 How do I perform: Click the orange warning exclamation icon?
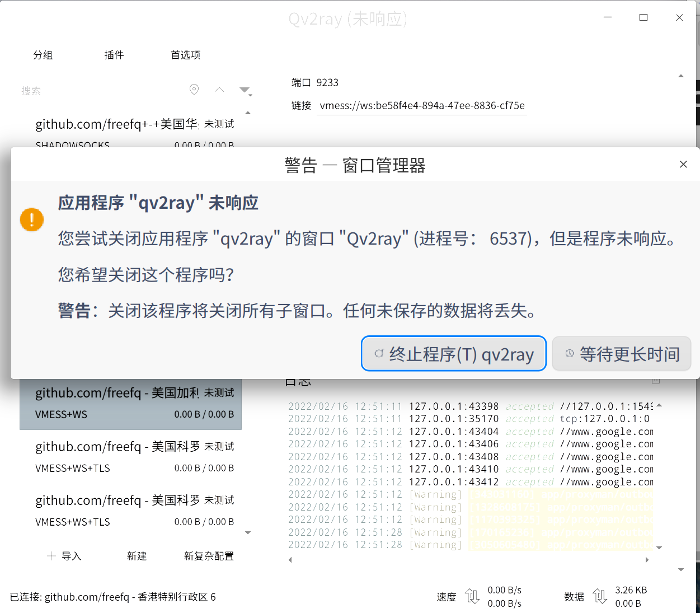(x=32, y=219)
